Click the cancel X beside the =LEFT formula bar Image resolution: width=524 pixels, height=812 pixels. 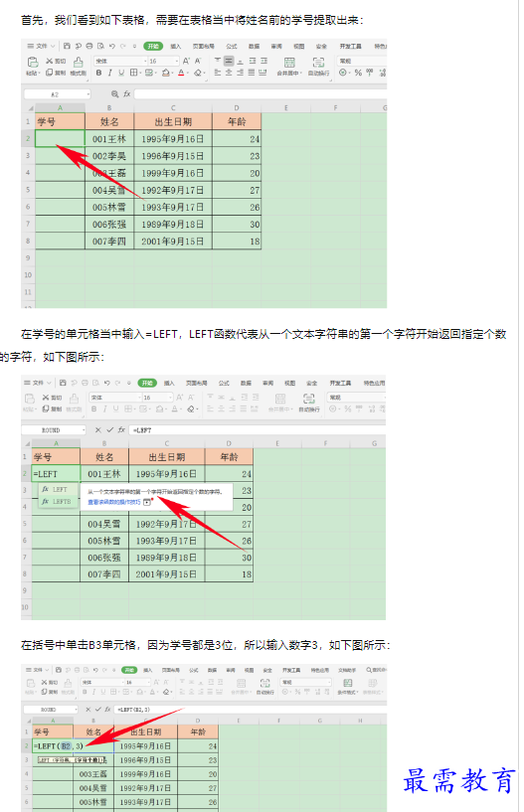point(98,429)
